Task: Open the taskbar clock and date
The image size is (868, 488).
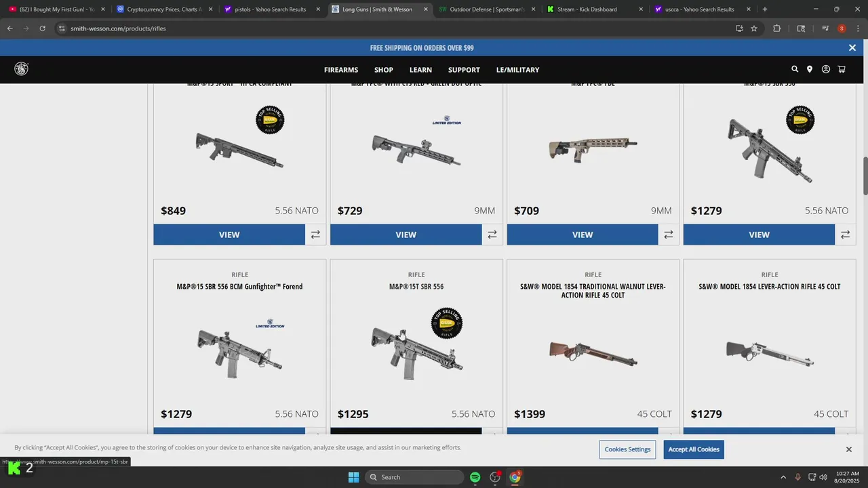Action: [x=848, y=477]
